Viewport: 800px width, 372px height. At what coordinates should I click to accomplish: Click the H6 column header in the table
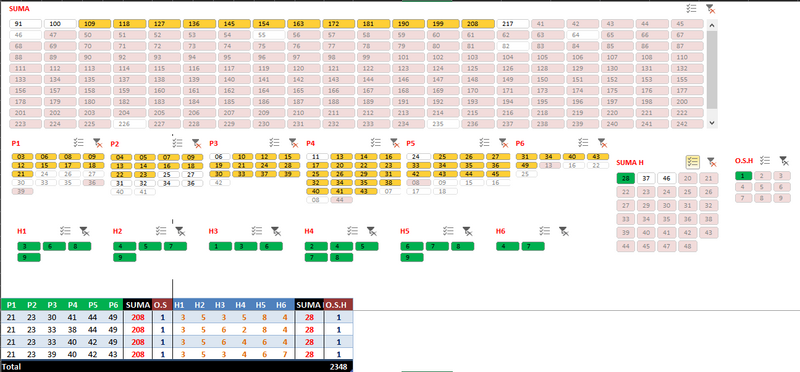(281, 305)
